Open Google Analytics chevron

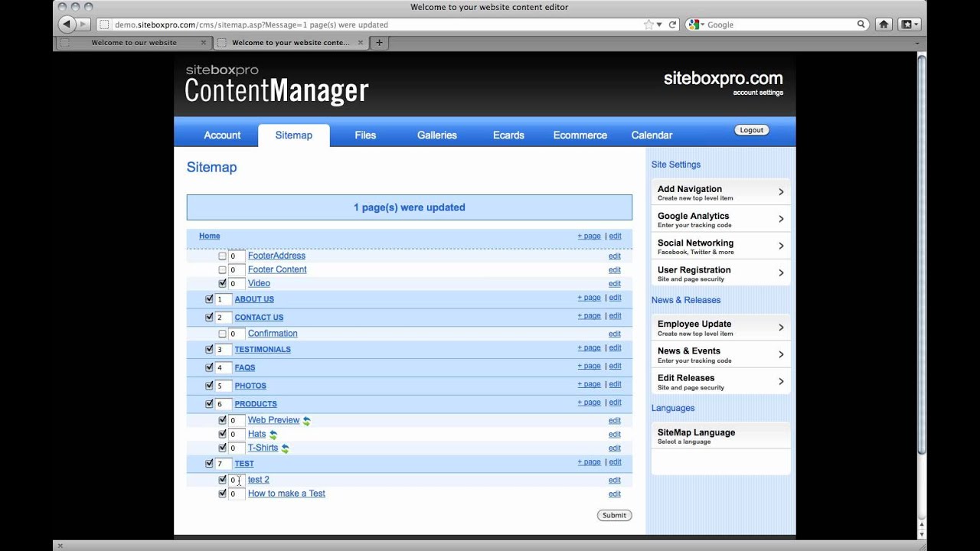coord(781,219)
